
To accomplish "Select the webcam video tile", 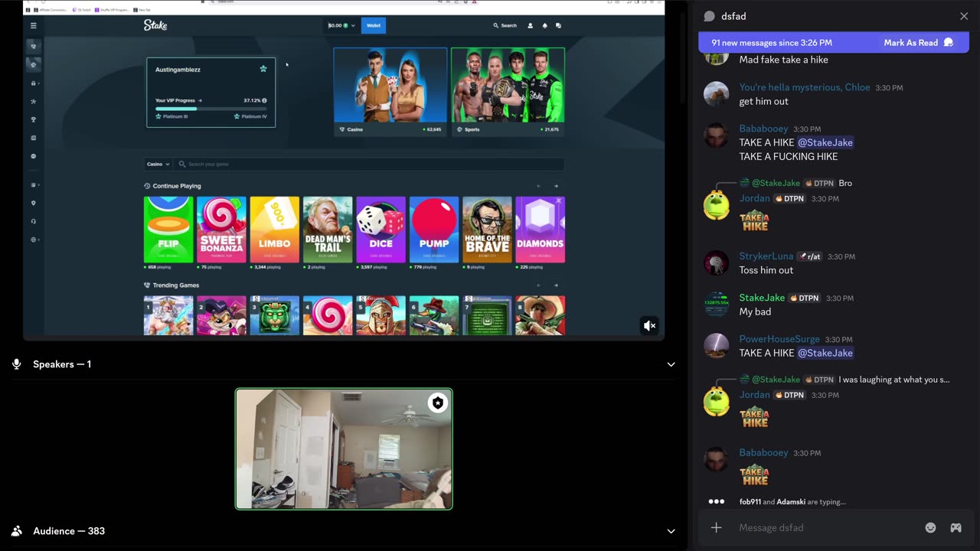I will pyautogui.click(x=344, y=448).
